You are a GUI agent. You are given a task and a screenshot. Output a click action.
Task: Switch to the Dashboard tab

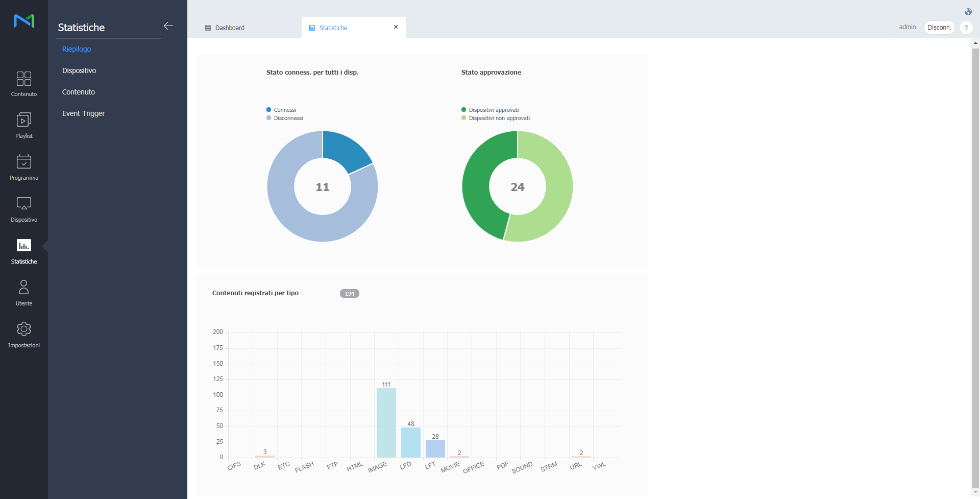pyautogui.click(x=230, y=28)
